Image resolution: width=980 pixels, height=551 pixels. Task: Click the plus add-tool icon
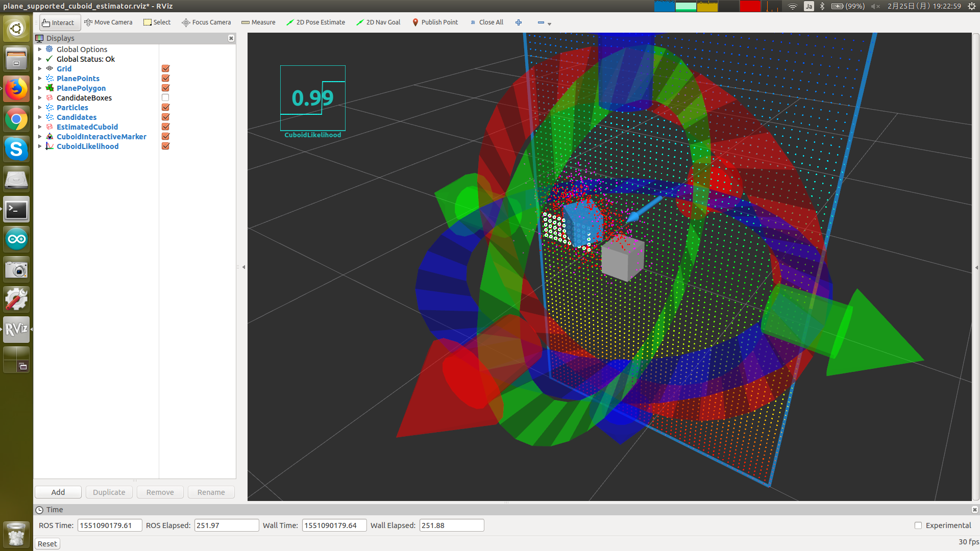(519, 22)
